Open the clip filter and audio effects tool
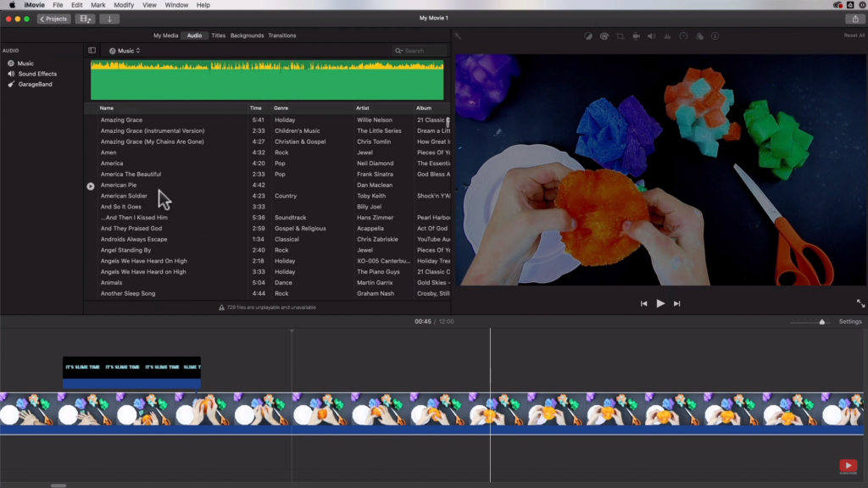This screenshot has width=868, height=488. point(699,36)
